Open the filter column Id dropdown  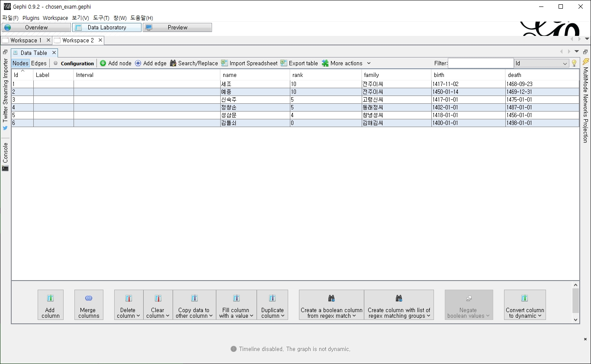[x=541, y=63]
